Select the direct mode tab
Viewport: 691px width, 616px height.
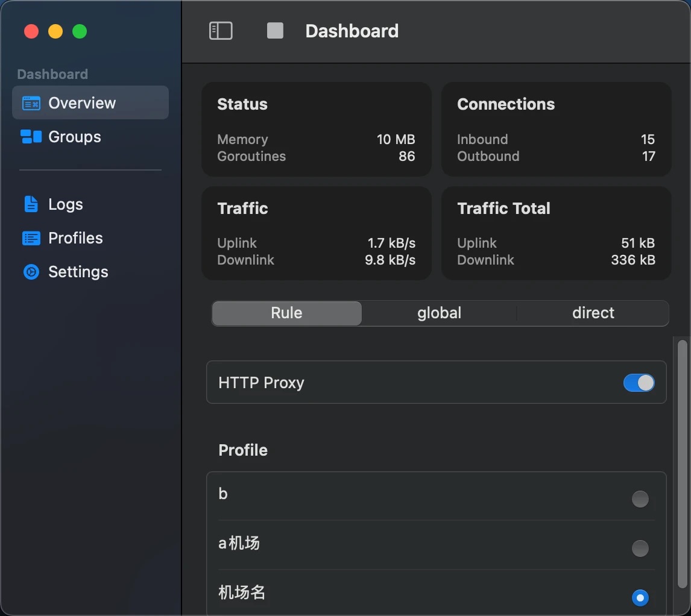click(x=593, y=313)
